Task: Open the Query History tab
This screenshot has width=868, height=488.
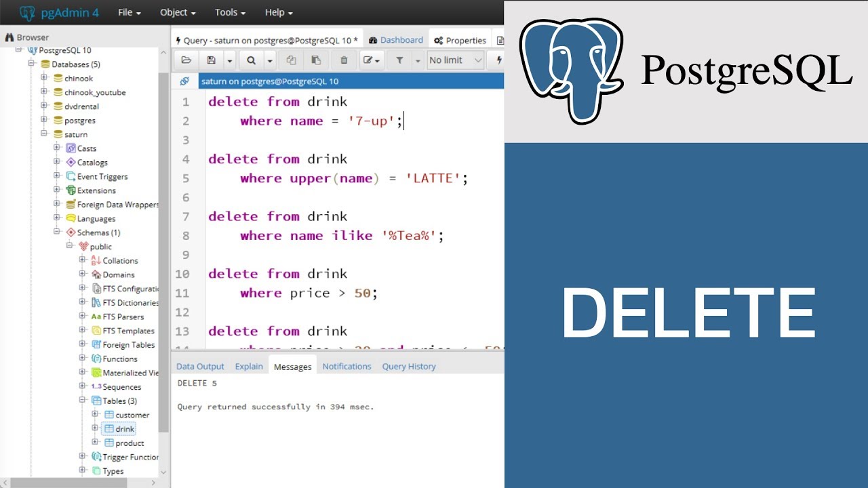Action: coord(409,366)
